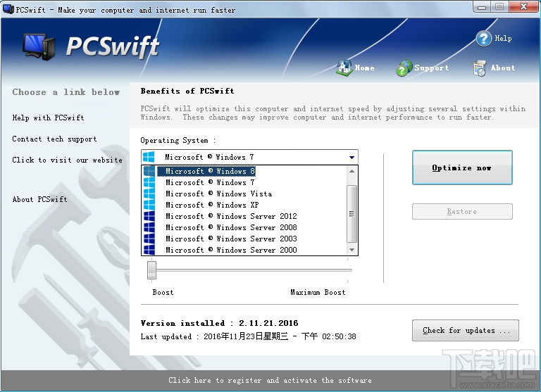Click the Home house icon
The image size is (541, 392).
click(x=344, y=68)
